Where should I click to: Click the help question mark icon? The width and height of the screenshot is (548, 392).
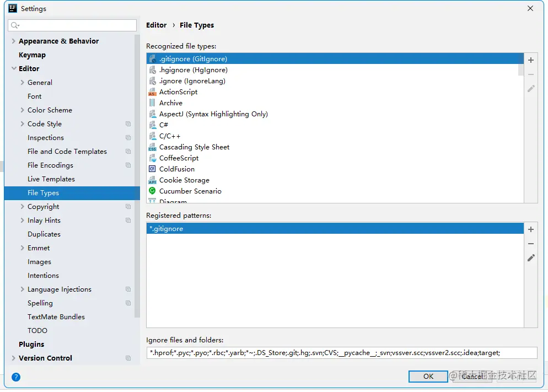click(x=16, y=377)
